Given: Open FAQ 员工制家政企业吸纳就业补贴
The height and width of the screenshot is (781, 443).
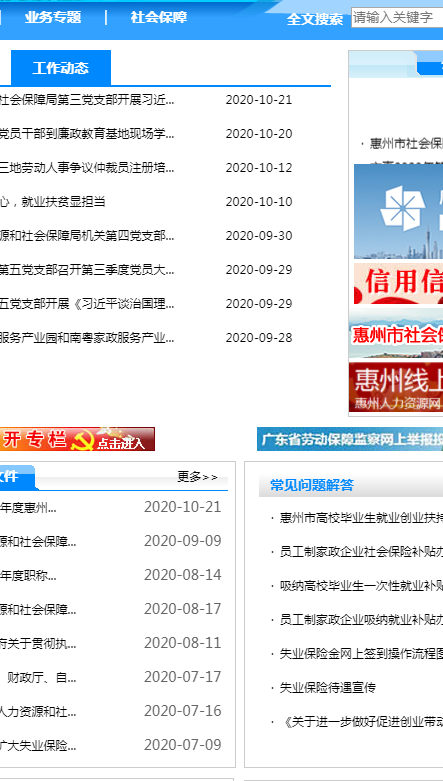Looking at the screenshot, I should [361, 620].
